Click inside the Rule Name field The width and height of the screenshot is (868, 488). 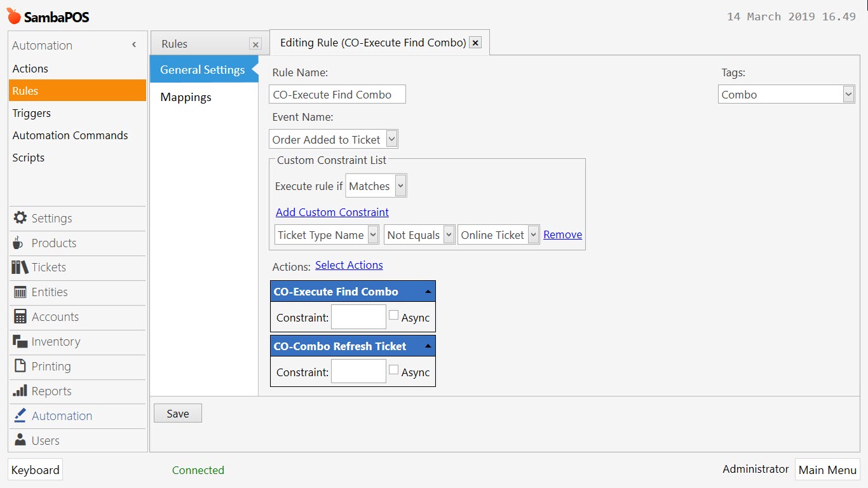337,93
